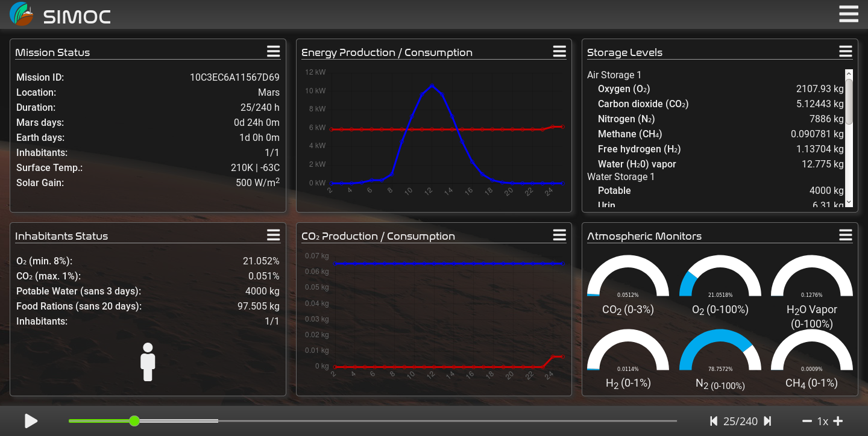Increase playback speed with plus button
This screenshot has width=868, height=436.
(x=838, y=421)
